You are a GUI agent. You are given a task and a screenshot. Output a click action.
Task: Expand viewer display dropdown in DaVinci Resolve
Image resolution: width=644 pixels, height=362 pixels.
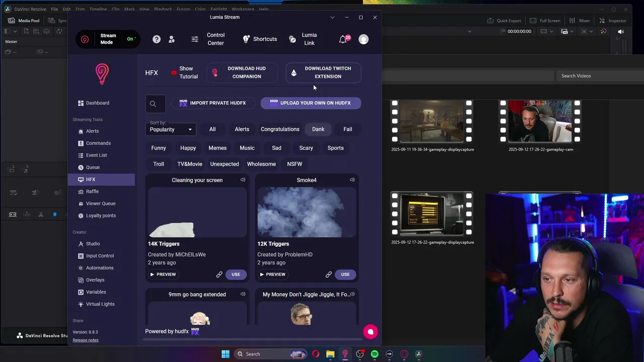pos(551,32)
